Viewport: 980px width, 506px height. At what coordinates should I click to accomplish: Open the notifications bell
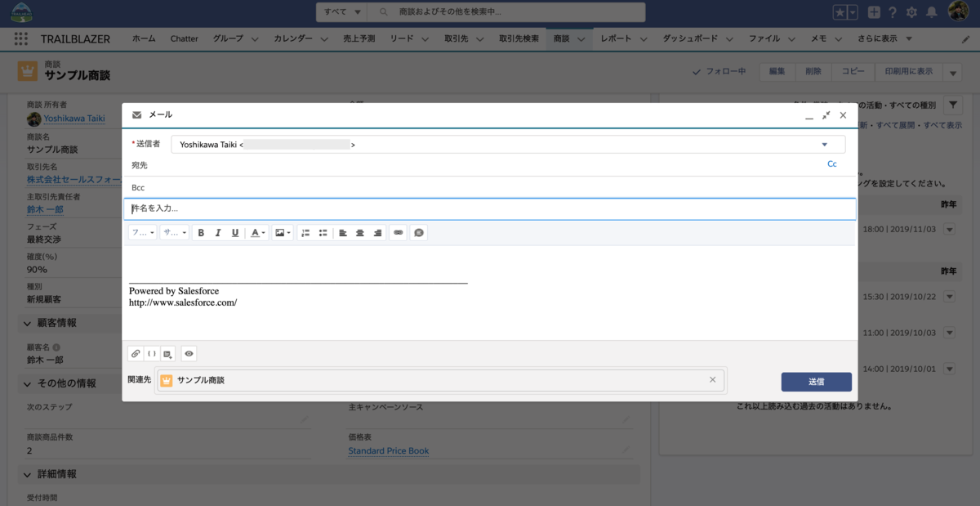click(x=932, y=12)
